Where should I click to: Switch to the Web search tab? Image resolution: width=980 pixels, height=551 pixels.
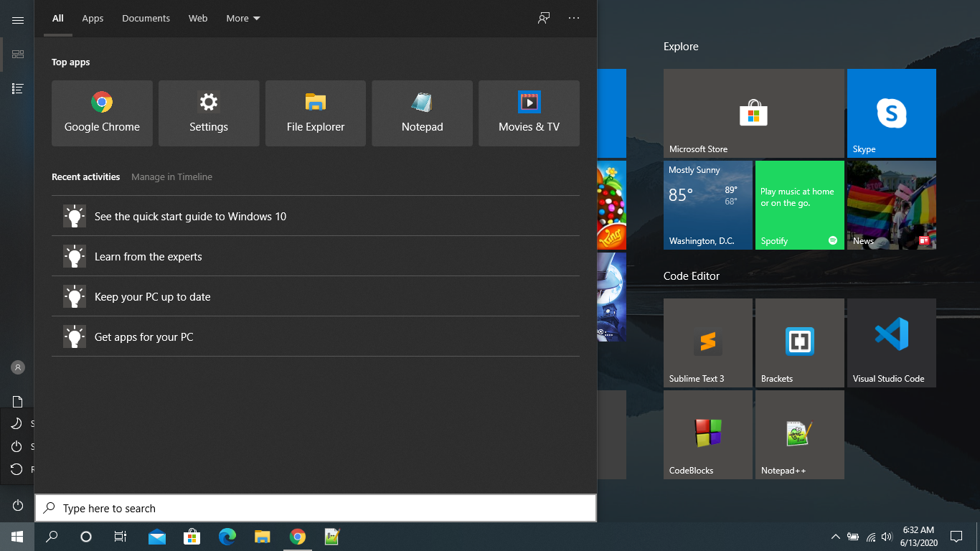pos(198,18)
